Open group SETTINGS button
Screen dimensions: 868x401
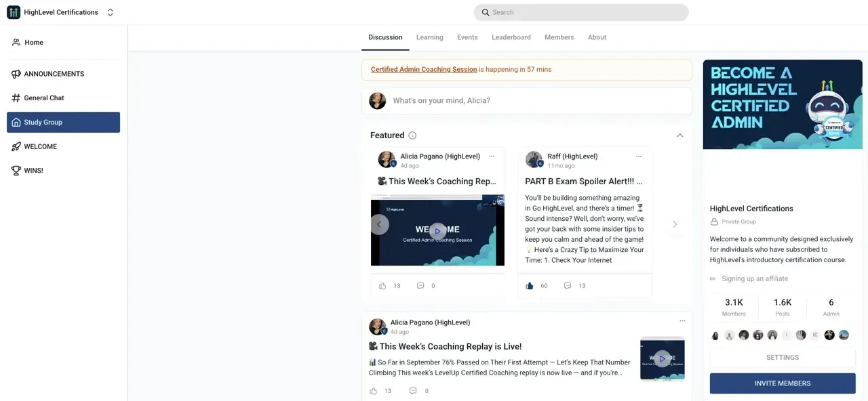point(783,358)
